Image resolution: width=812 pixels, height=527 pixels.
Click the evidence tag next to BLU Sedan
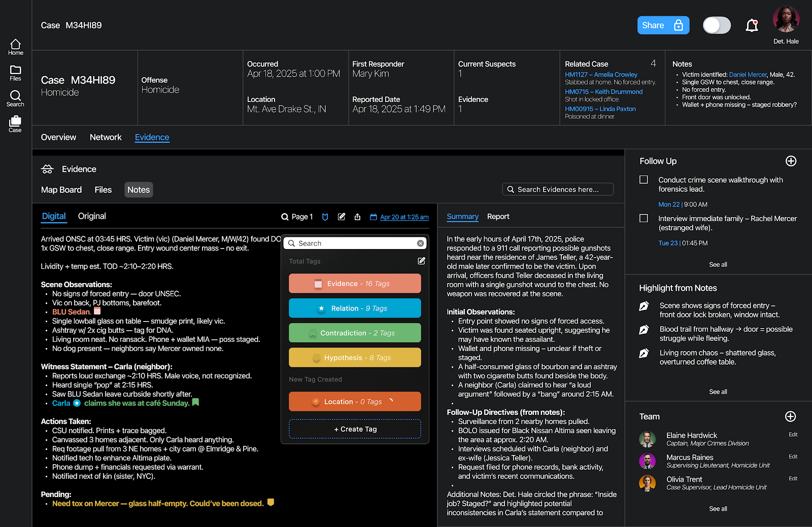[97, 311]
